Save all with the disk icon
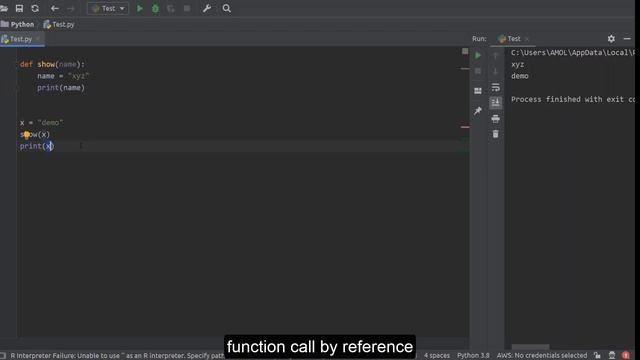 [x=19, y=8]
